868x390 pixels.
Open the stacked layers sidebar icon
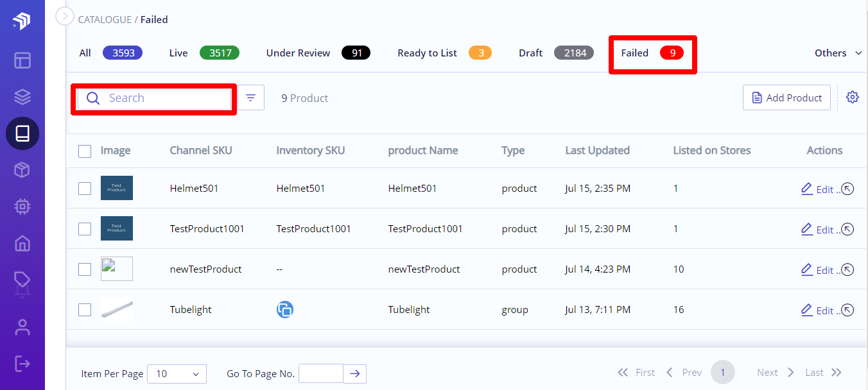click(22, 97)
